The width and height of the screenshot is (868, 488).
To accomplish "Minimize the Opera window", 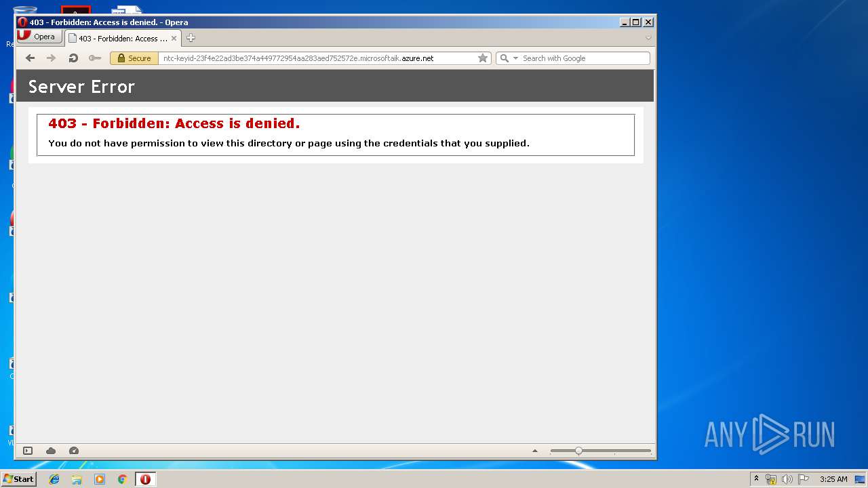I will tap(624, 22).
